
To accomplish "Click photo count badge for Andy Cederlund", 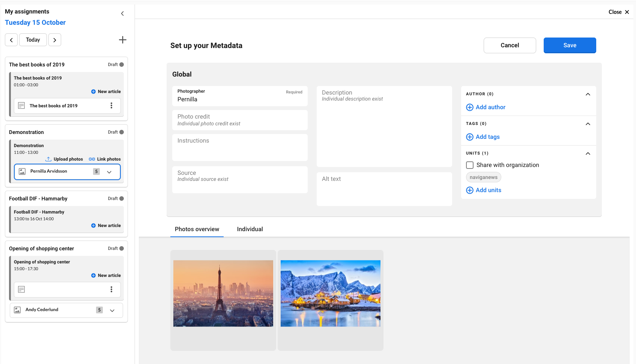I will [x=99, y=310].
